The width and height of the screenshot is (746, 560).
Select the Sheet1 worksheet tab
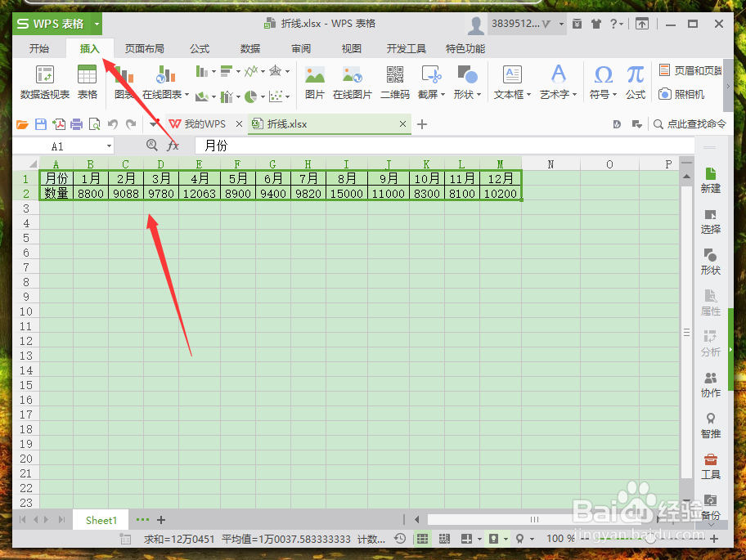(x=101, y=520)
